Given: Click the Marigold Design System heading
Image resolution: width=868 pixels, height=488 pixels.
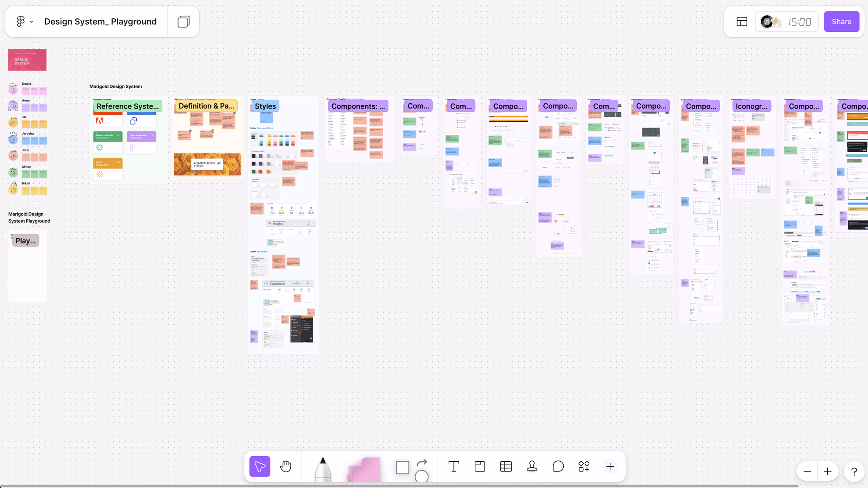Looking at the screenshot, I should [116, 86].
